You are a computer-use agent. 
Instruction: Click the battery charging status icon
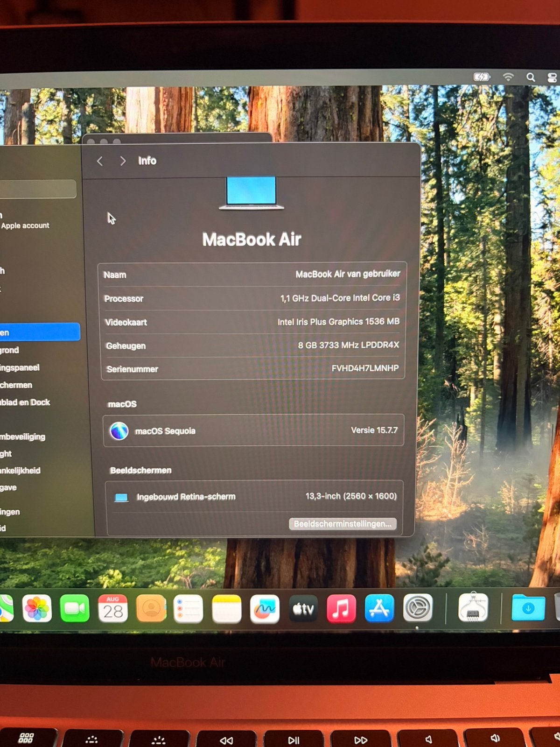(482, 77)
